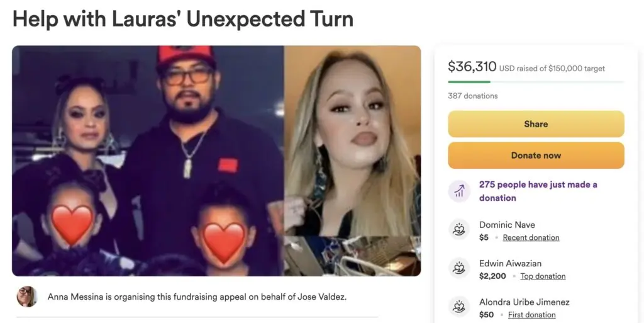Open the Top donation link
This screenshot has height=323, width=644.
pyautogui.click(x=543, y=276)
